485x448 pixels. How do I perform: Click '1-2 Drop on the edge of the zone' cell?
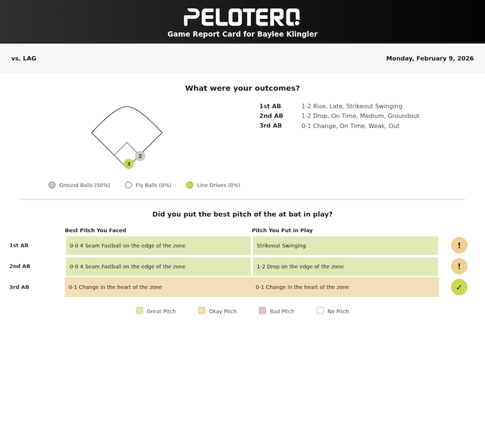[x=345, y=266]
